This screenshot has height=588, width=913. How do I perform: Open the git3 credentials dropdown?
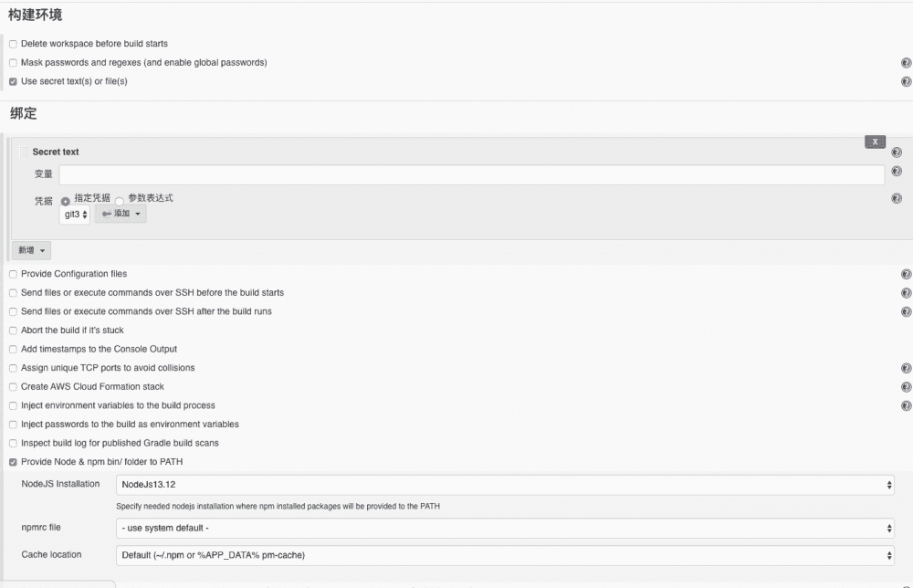click(x=75, y=215)
